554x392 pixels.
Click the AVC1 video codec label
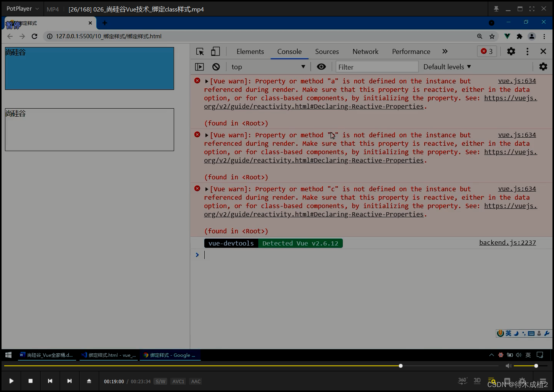coord(178,381)
